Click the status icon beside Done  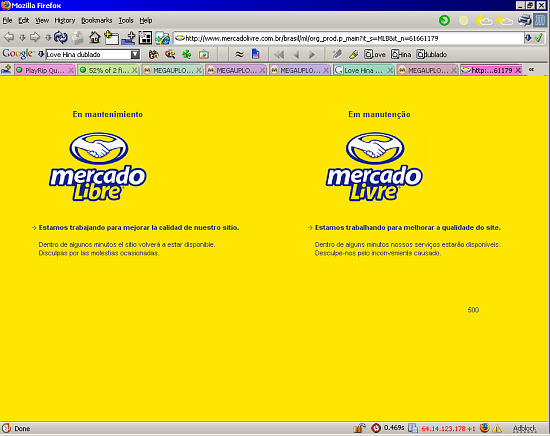click(6, 428)
